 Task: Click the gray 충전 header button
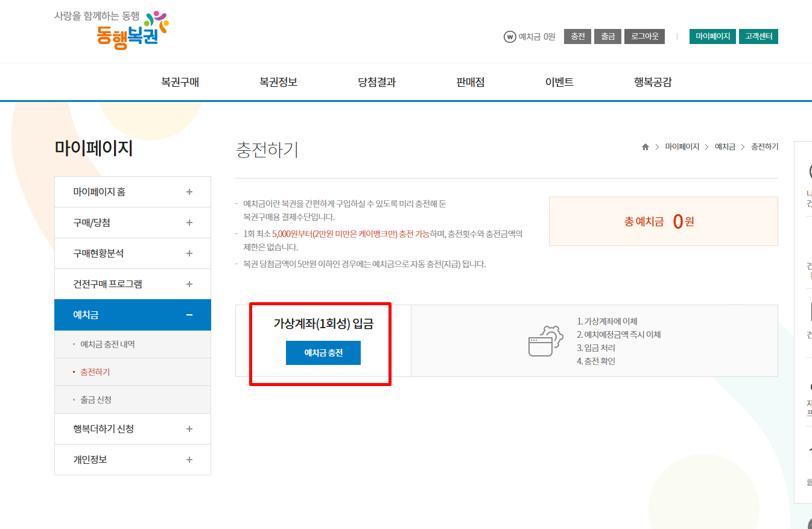(578, 37)
